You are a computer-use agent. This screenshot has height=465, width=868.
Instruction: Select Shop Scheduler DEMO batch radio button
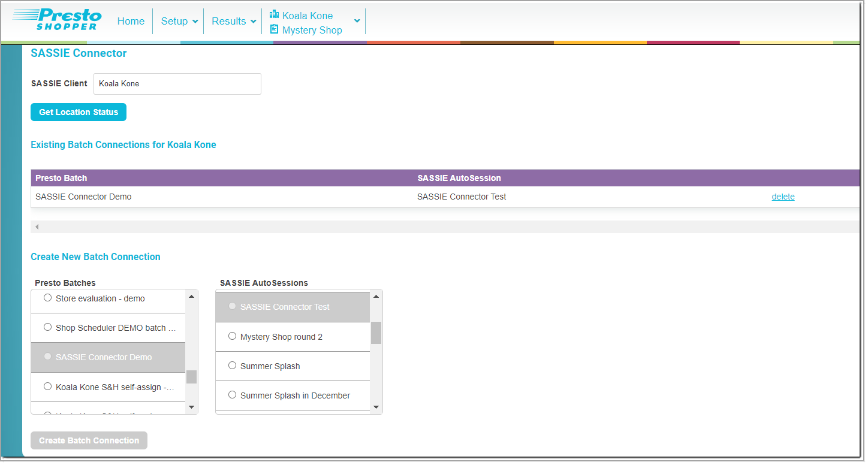coord(48,327)
